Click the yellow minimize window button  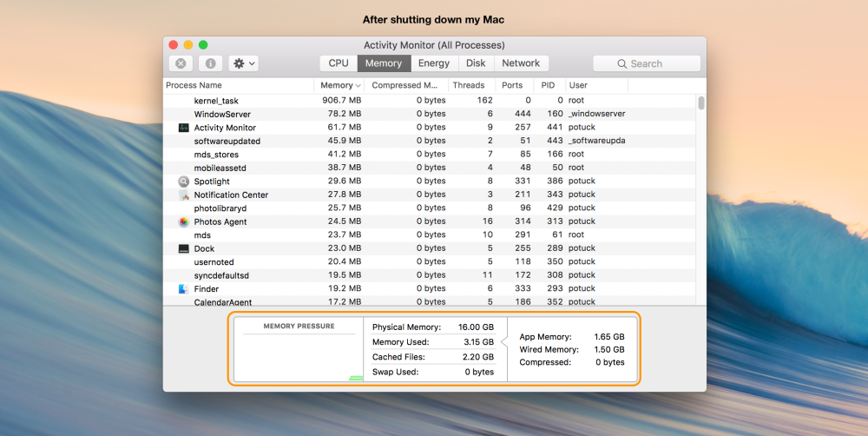[188, 45]
